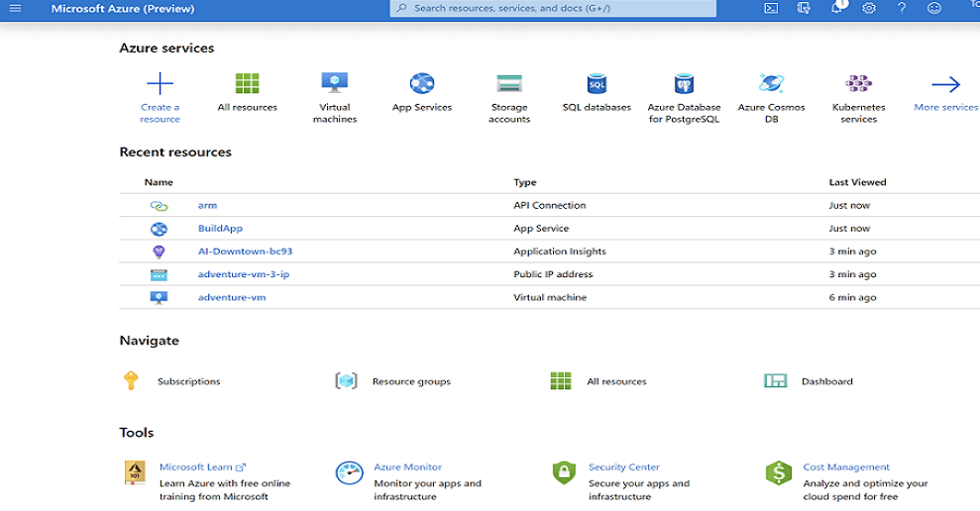Go to Subscriptions under Navigate
The width and height of the screenshot is (980, 511).
(188, 381)
